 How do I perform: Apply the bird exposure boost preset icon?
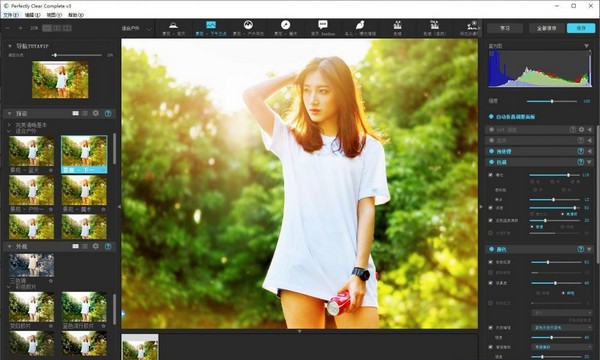(360, 25)
